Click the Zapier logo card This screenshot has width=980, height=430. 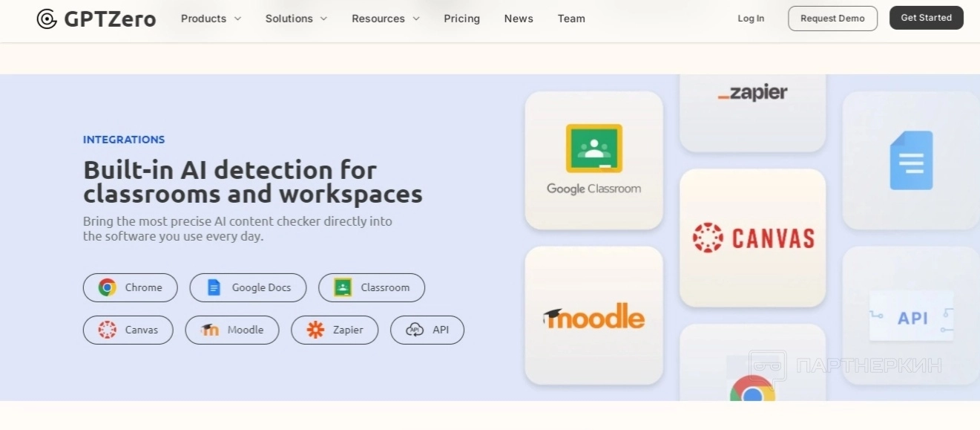pos(752,113)
